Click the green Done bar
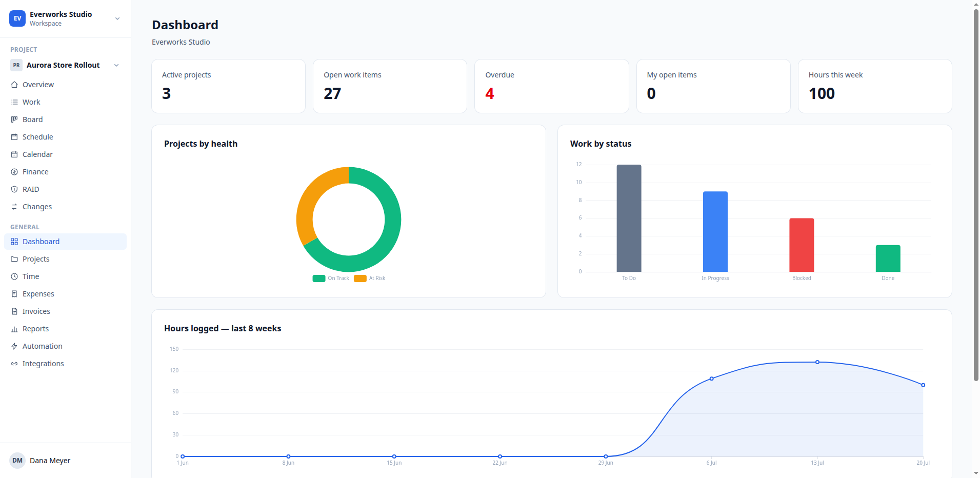This screenshot has height=478, width=980. click(x=888, y=258)
